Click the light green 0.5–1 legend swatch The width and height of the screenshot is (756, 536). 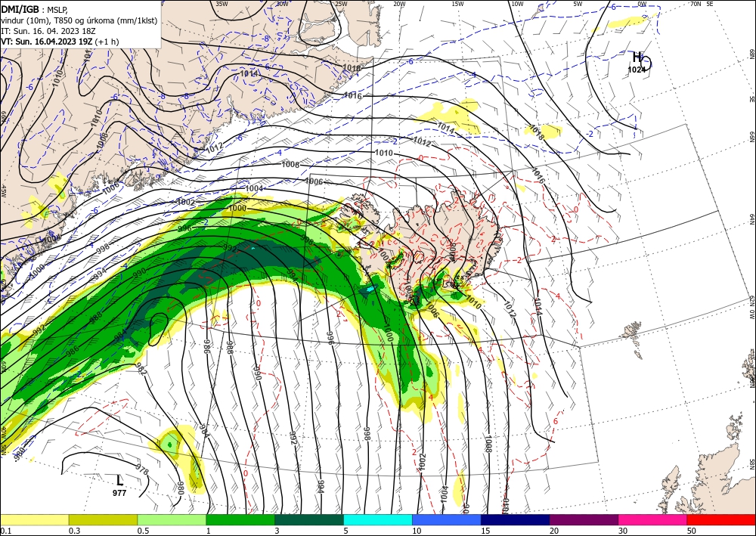172,519
